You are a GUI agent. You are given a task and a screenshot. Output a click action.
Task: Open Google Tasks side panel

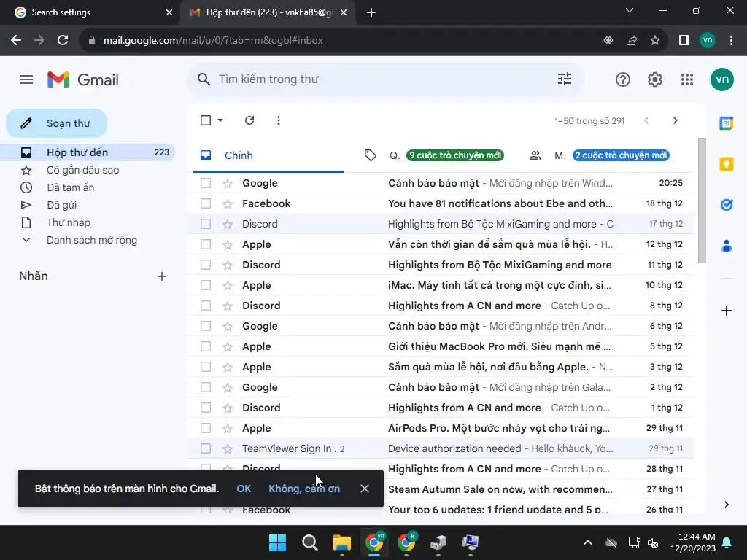tap(727, 205)
